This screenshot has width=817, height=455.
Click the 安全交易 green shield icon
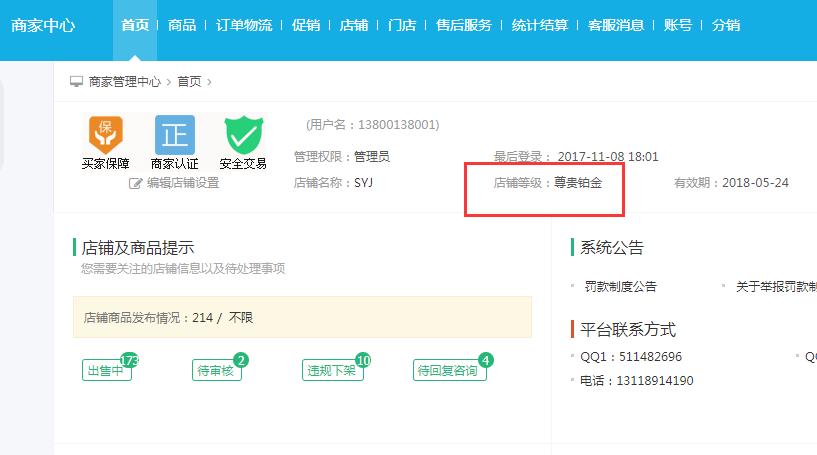[243, 133]
